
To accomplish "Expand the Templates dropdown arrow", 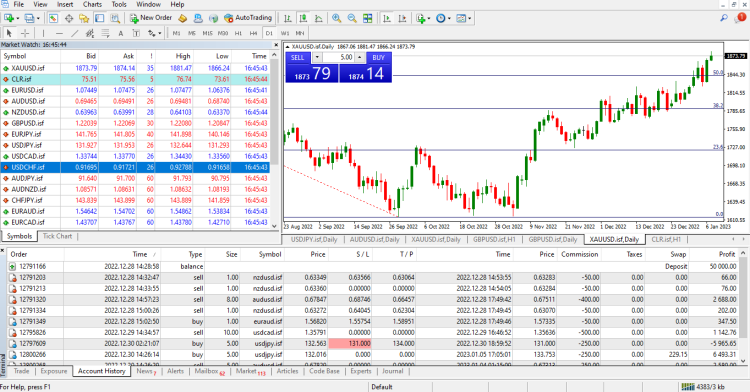I will point(470,19).
